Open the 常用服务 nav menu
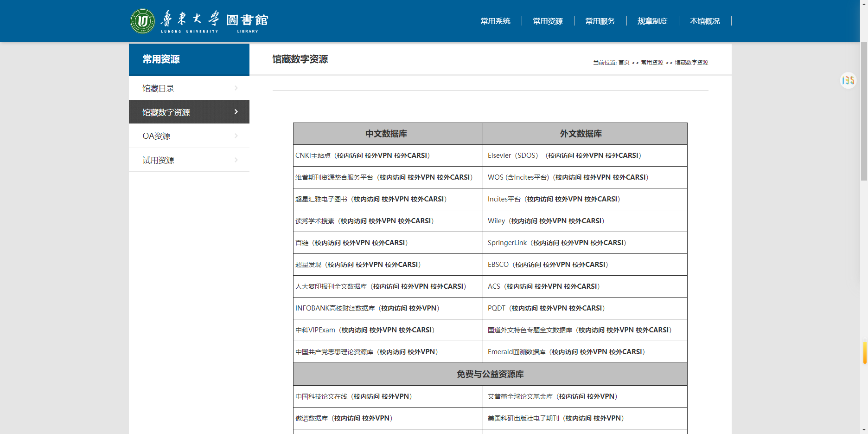 [600, 21]
